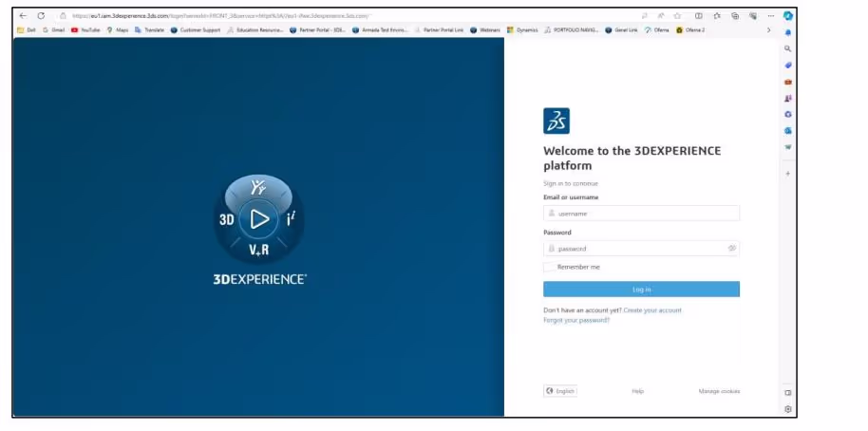Screen dimensions: 868x431
Task: Open the PORTFOLIO NAVIG bookmark
Action: click(x=572, y=29)
